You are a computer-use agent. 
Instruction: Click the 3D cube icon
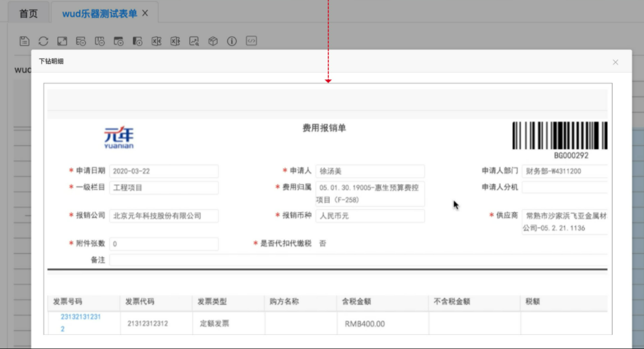[x=213, y=41]
